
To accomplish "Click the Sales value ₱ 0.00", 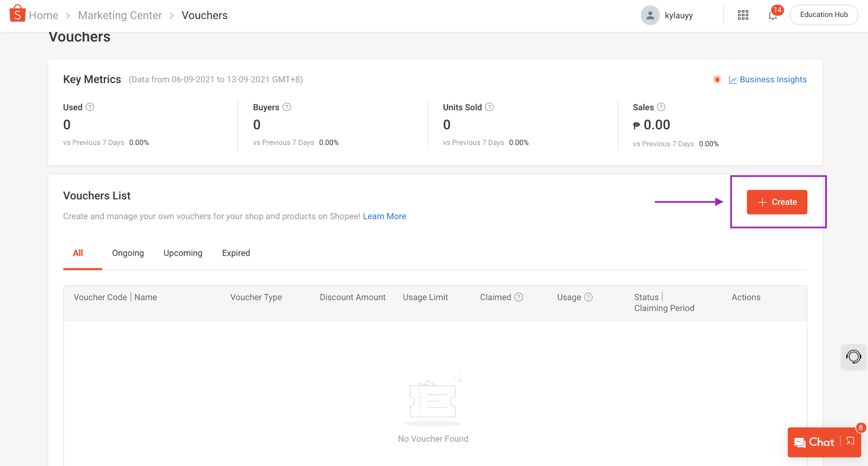I will coord(651,125).
